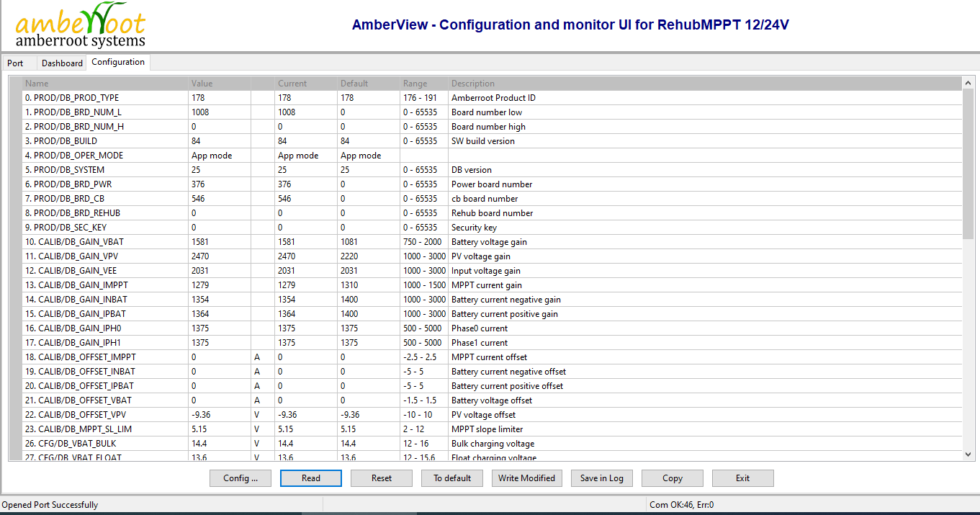This screenshot has width=980, height=515.
Task: Open the Dashboard tab
Action: coord(62,63)
